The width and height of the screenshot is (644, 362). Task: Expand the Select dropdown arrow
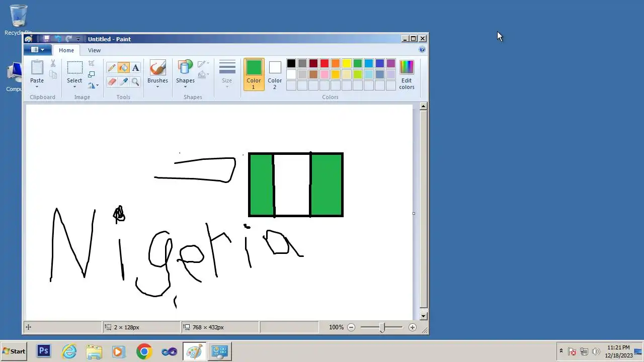(x=74, y=86)
